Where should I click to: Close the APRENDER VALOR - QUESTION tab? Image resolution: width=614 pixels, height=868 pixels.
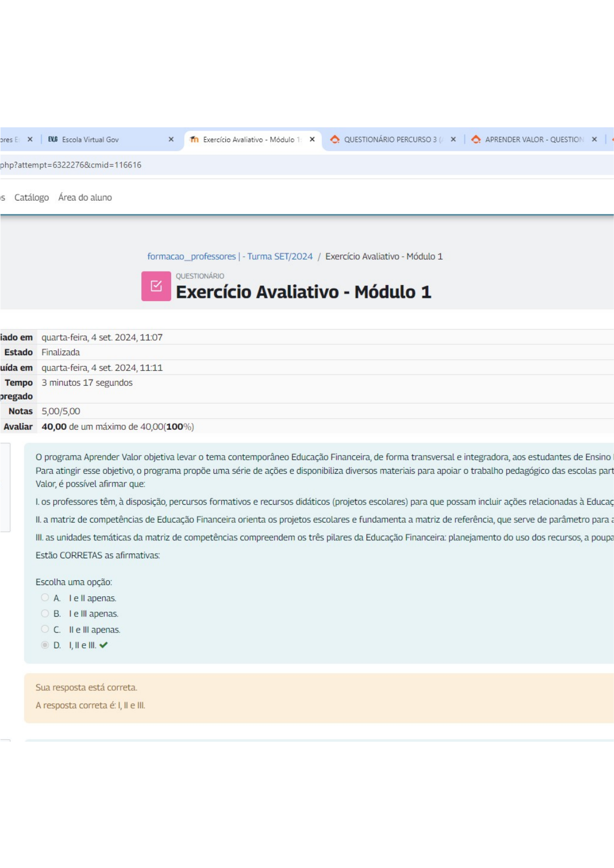594,140
